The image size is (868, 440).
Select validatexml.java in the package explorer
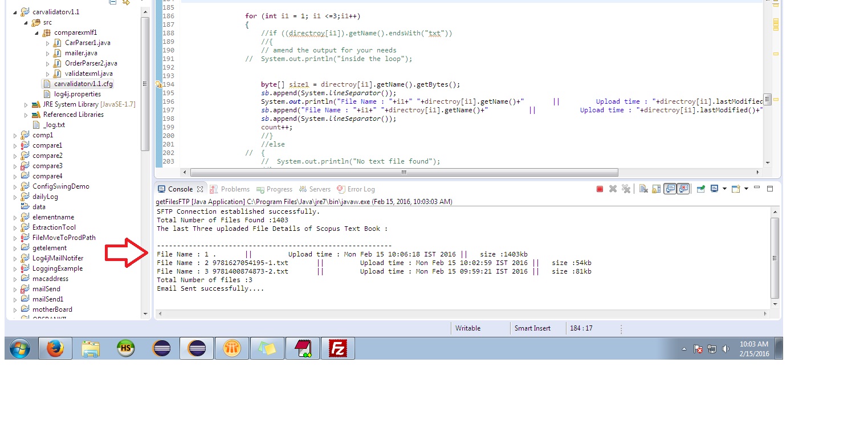tap(89, 74)
